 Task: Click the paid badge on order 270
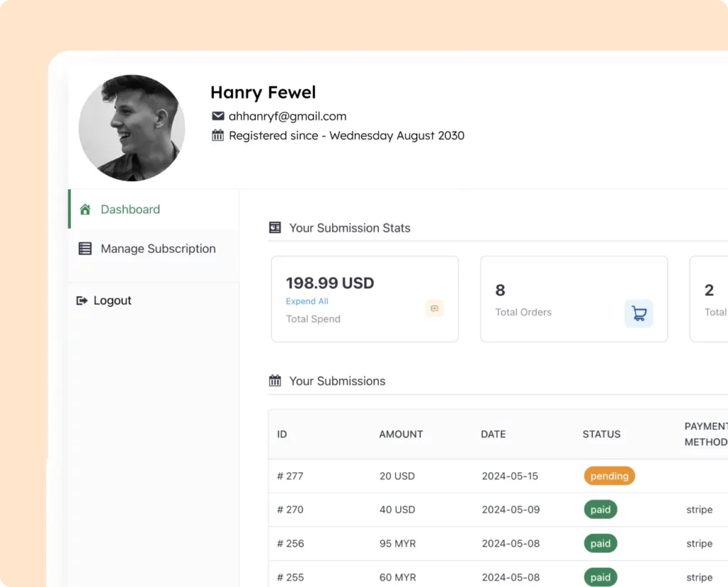(x=600, y=510)
